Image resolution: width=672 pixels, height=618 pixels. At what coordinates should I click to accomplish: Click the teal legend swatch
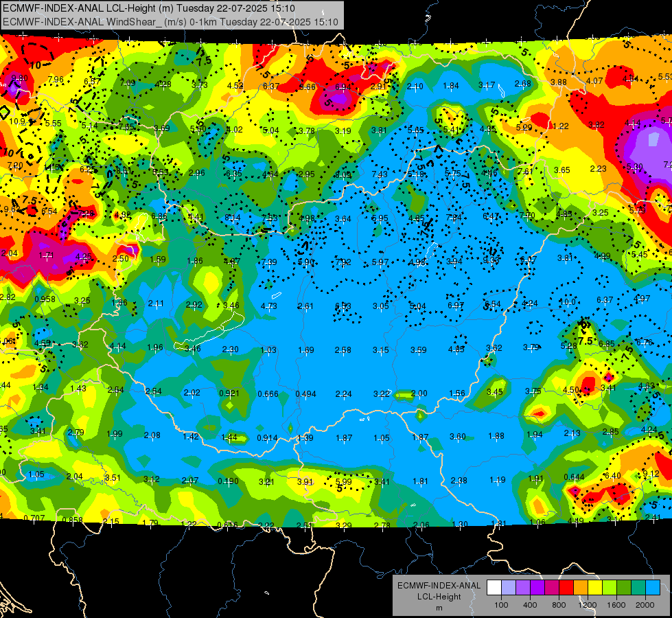coord(638,588)
